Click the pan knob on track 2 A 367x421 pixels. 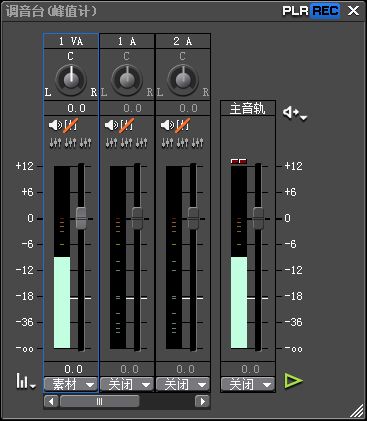pos(183,80)
